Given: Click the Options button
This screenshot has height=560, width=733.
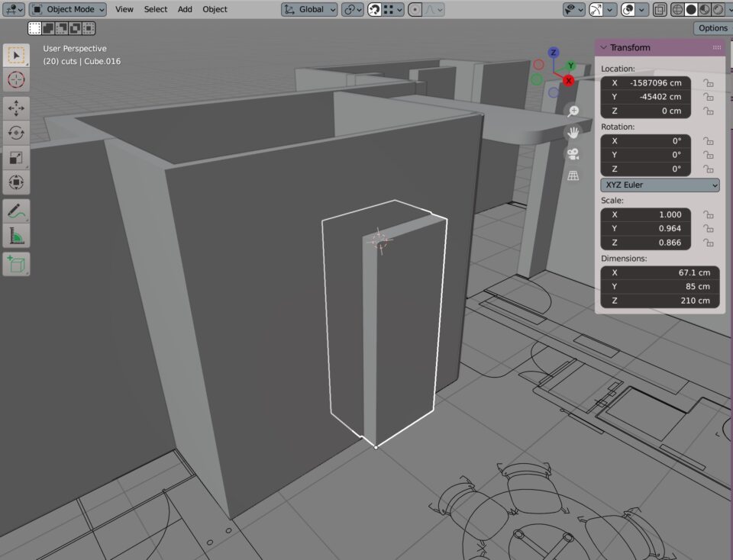Looking at the screenshot, I should tap(712, 28).
